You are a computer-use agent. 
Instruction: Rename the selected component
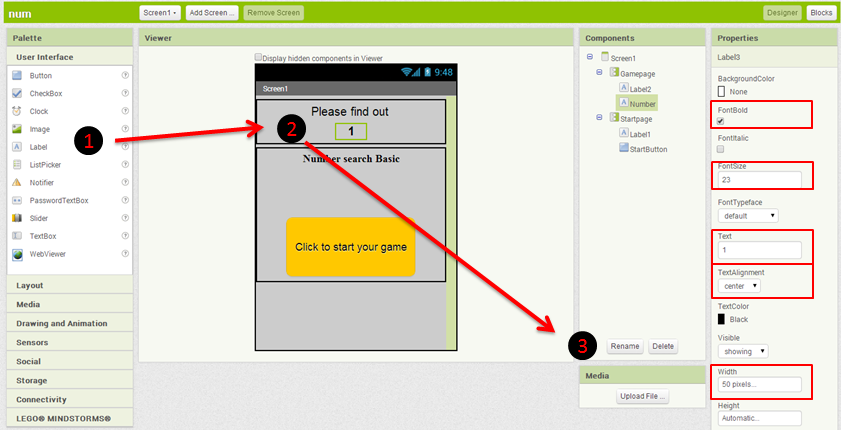625,346
